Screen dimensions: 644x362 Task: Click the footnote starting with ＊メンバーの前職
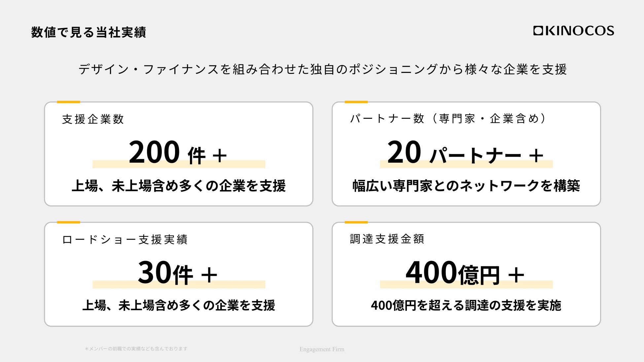136,348
